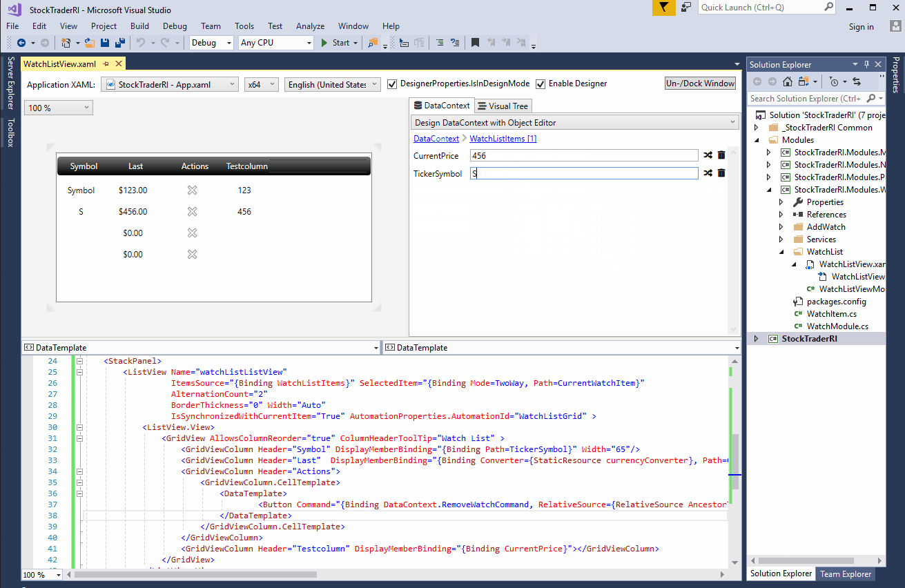Click the New Project toolbar icon
This screenshot has height=588, width=905.
pyautogui.click(x=66, y=43)
